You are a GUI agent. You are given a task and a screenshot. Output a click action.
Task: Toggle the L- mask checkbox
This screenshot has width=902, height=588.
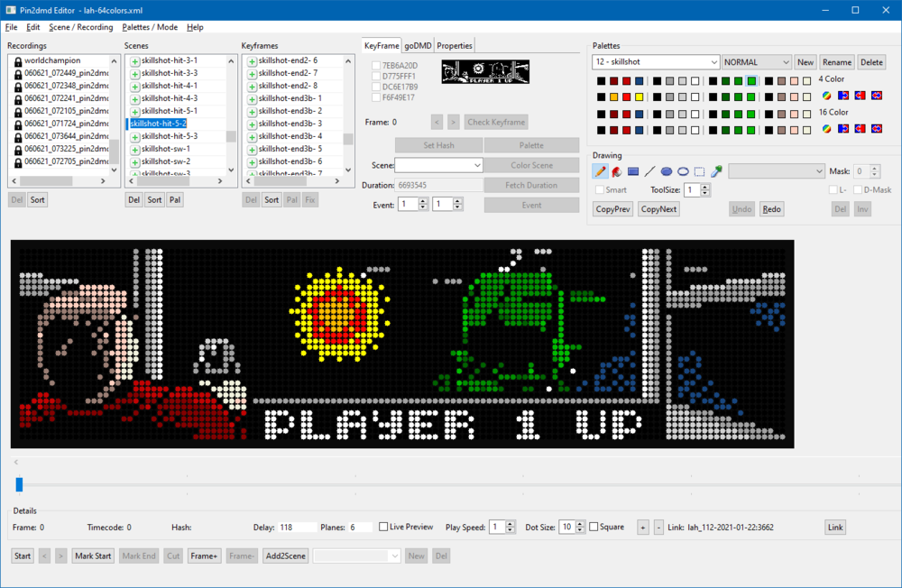click(833, 190)
